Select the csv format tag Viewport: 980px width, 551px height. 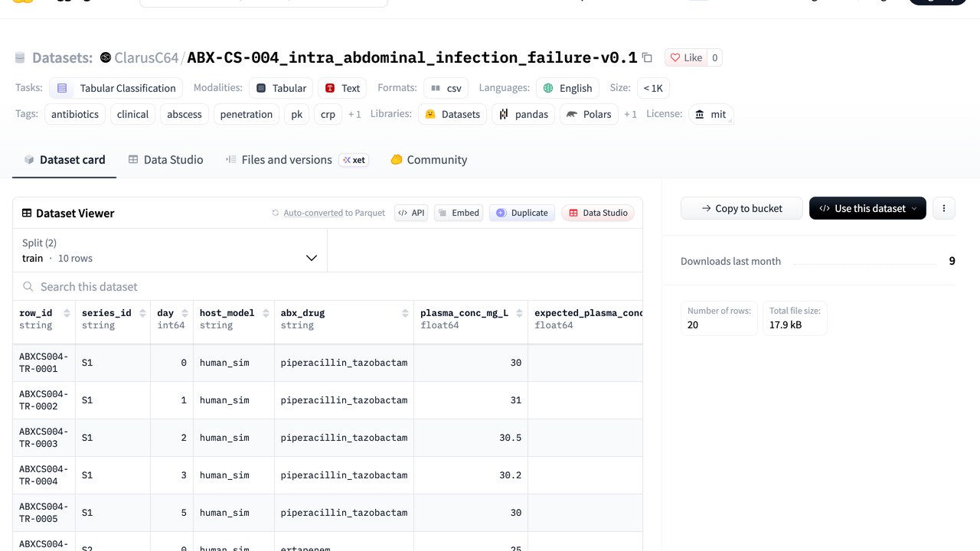click(446, 88)
